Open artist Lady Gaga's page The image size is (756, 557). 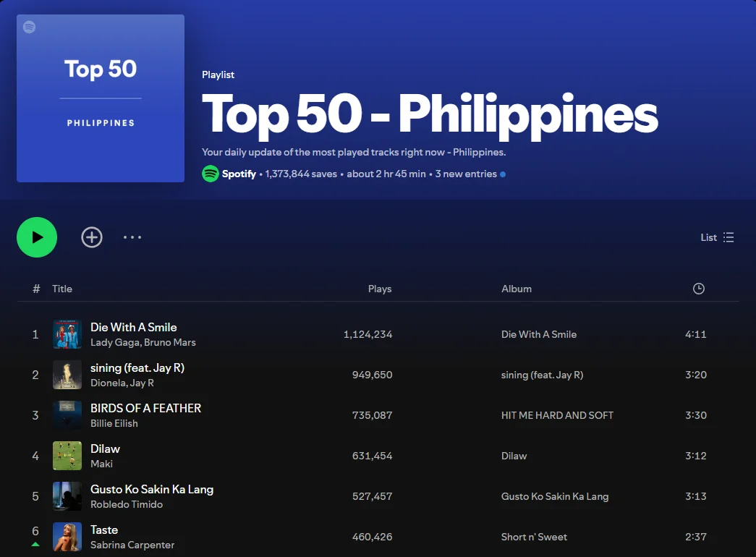pyautogui.click(x=116, y=342)
